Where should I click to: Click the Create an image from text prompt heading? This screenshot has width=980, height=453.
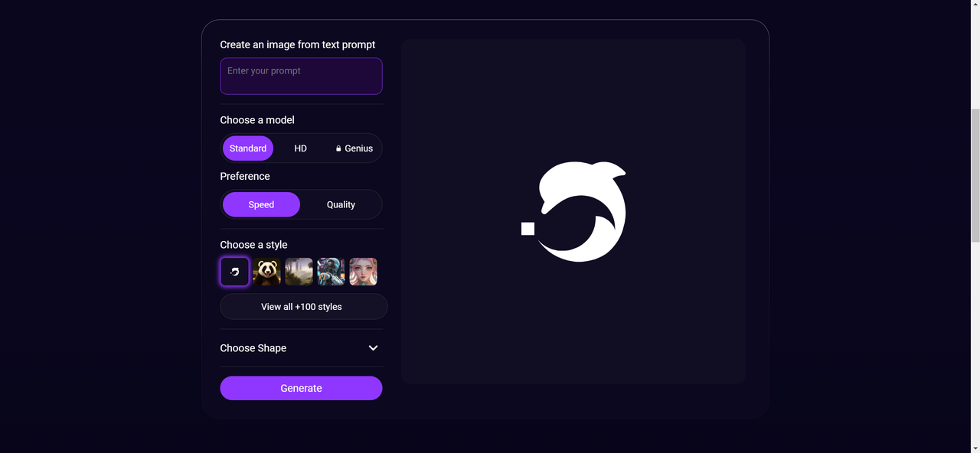[x=298, y=45]
